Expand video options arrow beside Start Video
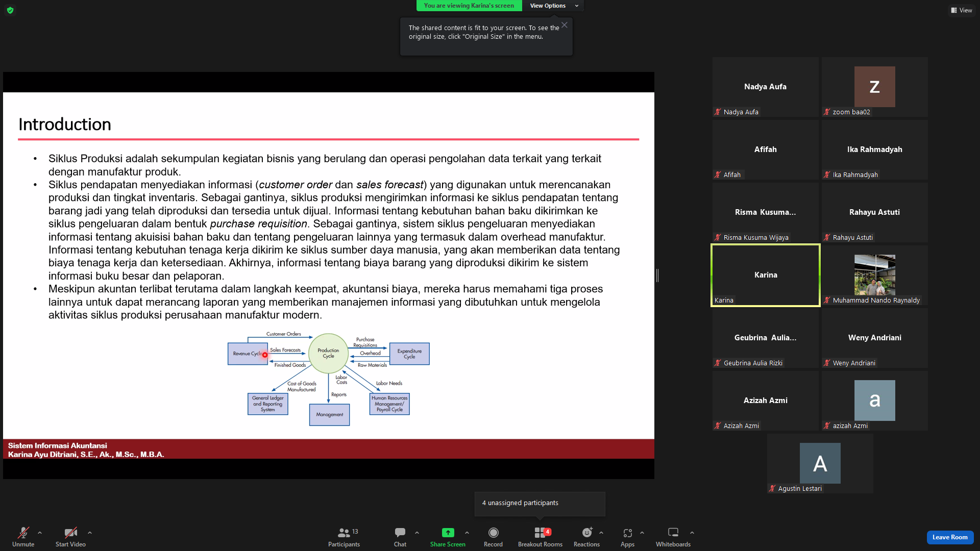Screen dimensions: 980x551 click(x=90, y=533)
